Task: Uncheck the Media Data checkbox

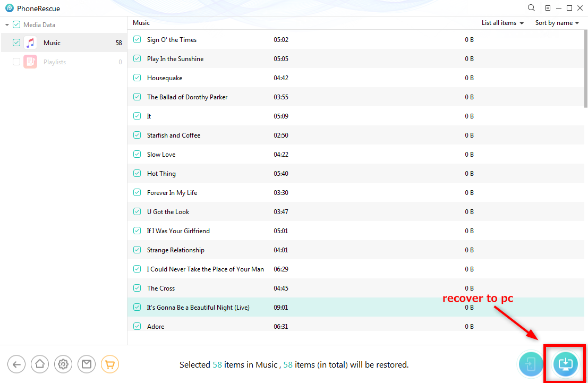Action: pyautogui.click(x=16, y=25)
